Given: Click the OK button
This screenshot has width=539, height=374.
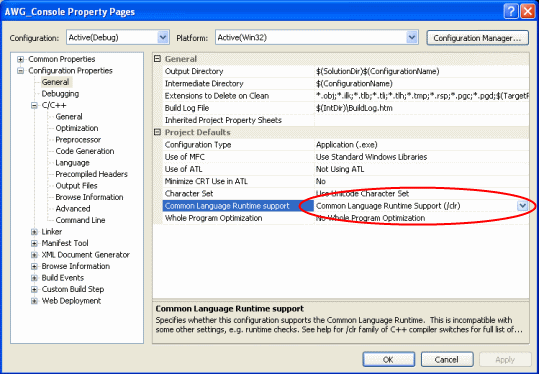Looking at the screenshot, I should point(388,360).
